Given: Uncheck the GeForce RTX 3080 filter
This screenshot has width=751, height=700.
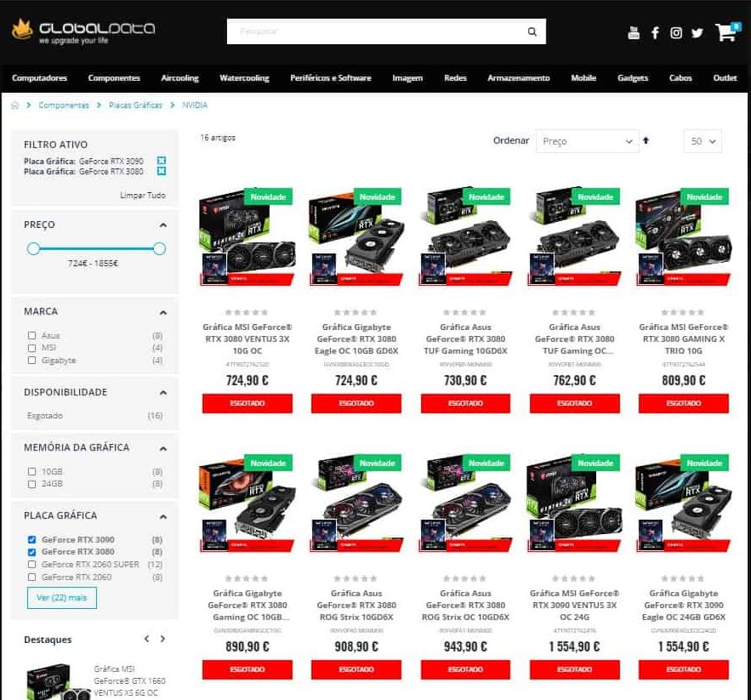Looking at the screenshot, I should point(32,552).
